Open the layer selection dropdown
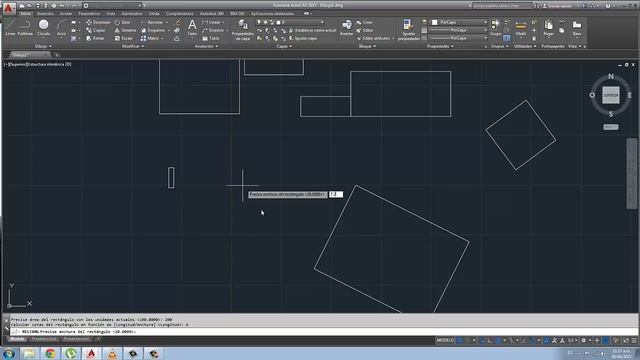This screenshot has height=360, width=640. click(x=291, y=22)
